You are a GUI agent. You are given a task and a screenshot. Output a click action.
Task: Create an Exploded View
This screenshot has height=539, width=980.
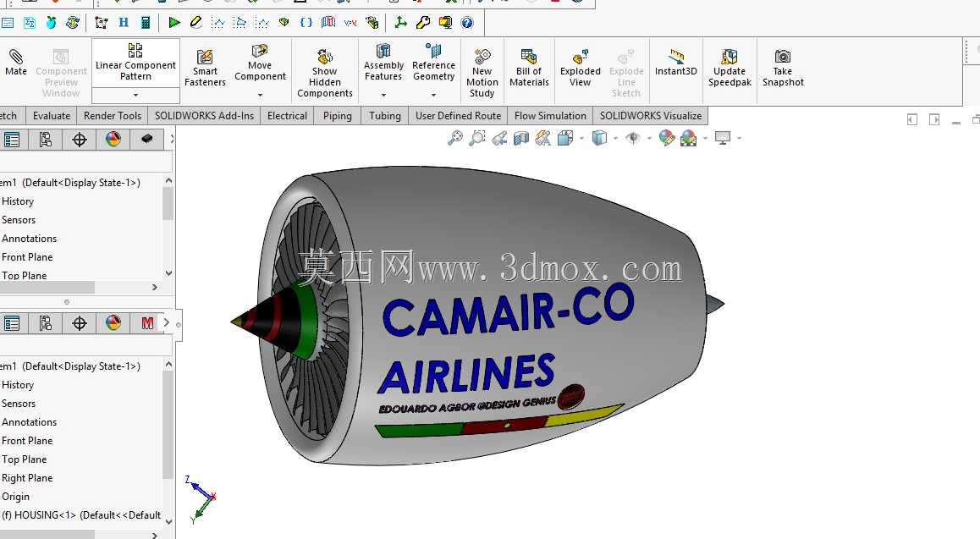[x=580, y=68]
